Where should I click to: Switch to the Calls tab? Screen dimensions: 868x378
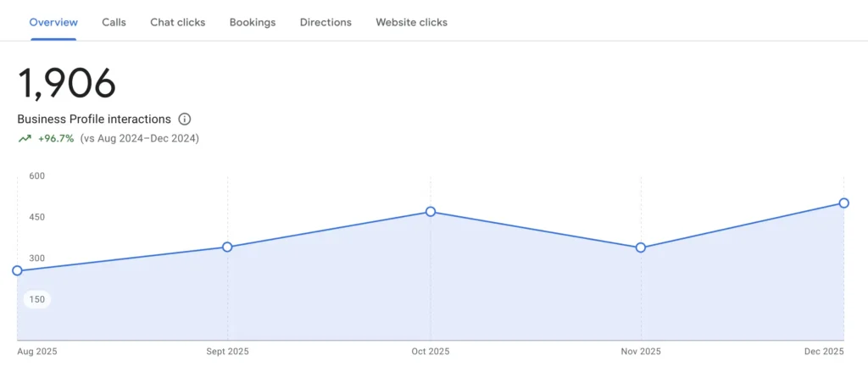coord(114,22)
